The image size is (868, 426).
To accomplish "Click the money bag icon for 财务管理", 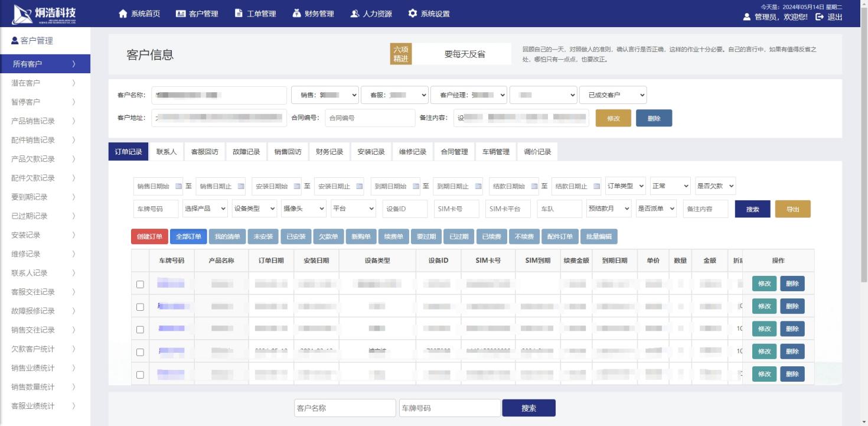I will [297, 14].
